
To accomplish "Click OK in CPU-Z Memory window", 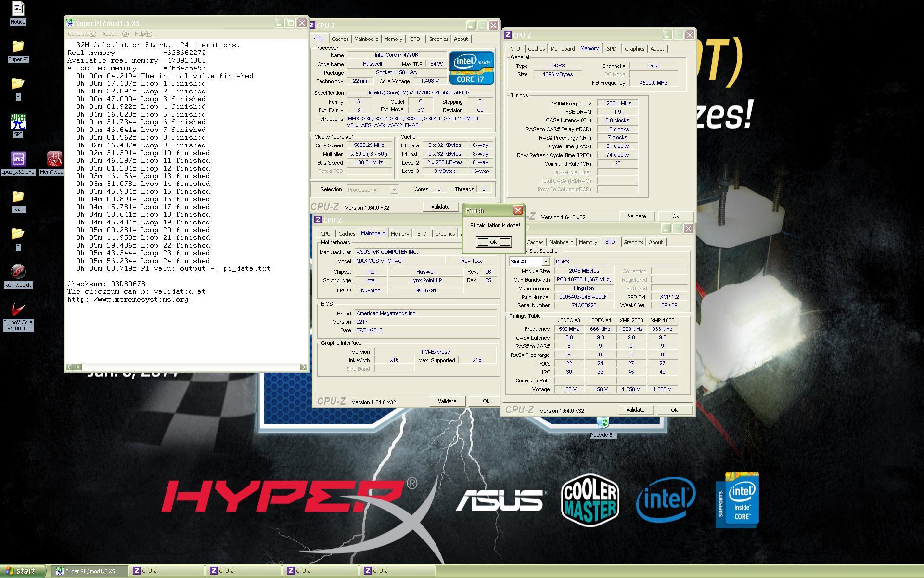I will click(x=675, y=216).
